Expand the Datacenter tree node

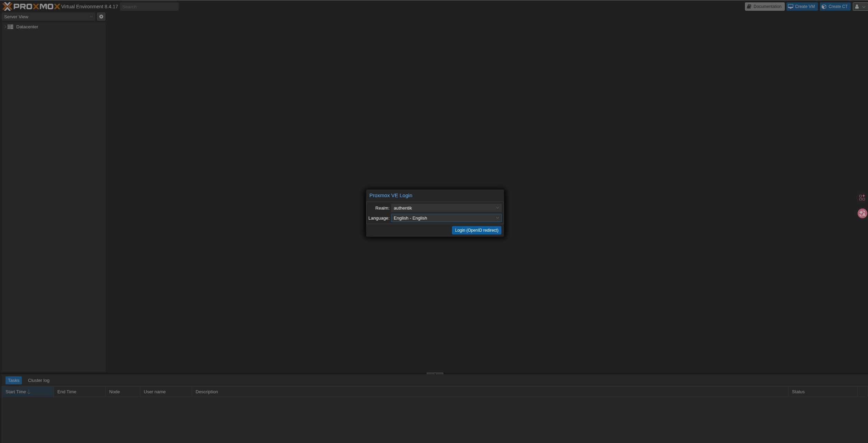[x=5, y=27]
